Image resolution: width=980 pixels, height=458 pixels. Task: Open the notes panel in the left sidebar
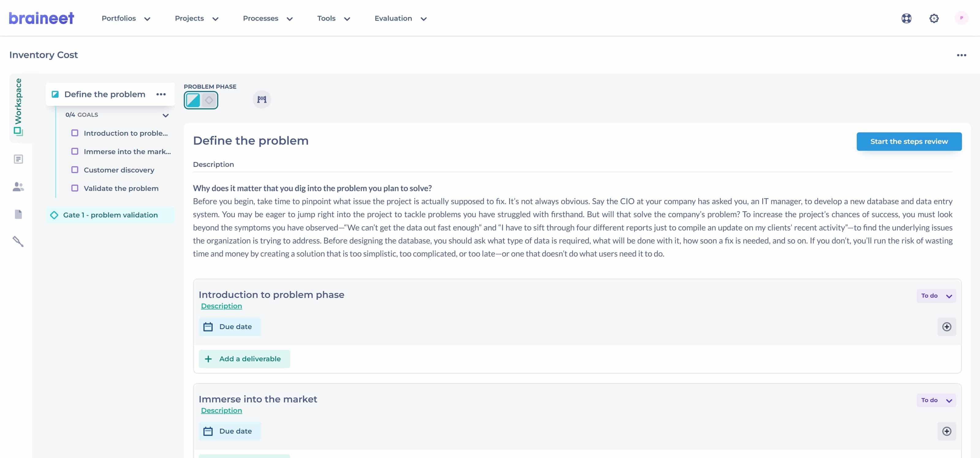pos(18,159)
